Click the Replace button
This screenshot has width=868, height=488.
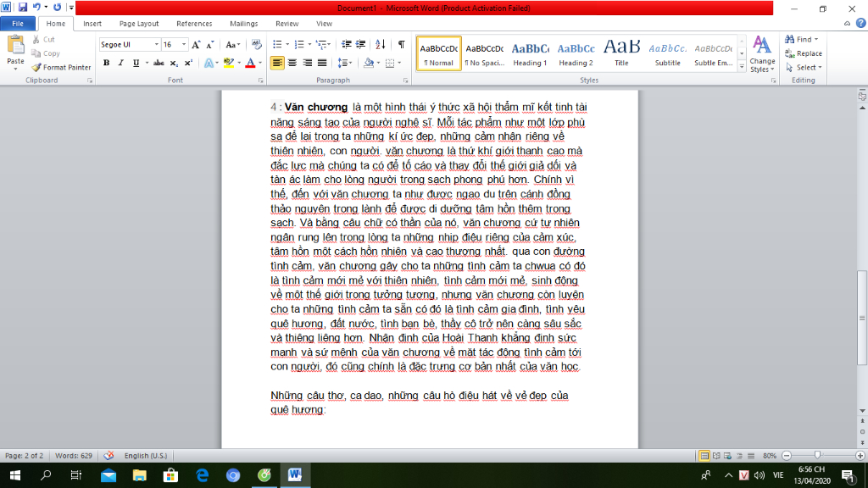tap(804, 53)
